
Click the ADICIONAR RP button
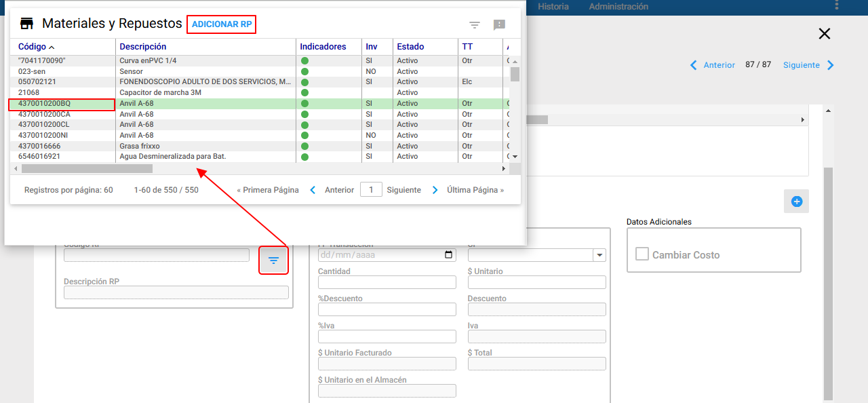click(222, 24)
